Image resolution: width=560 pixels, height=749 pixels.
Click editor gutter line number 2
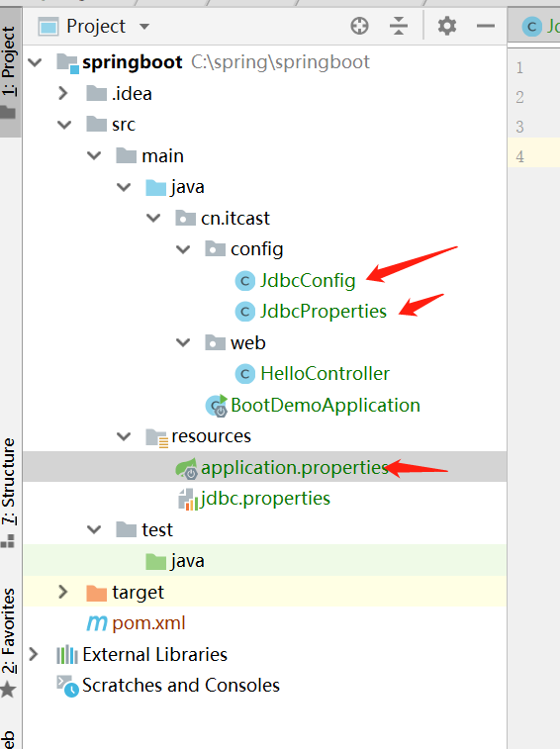pos(519,97)
